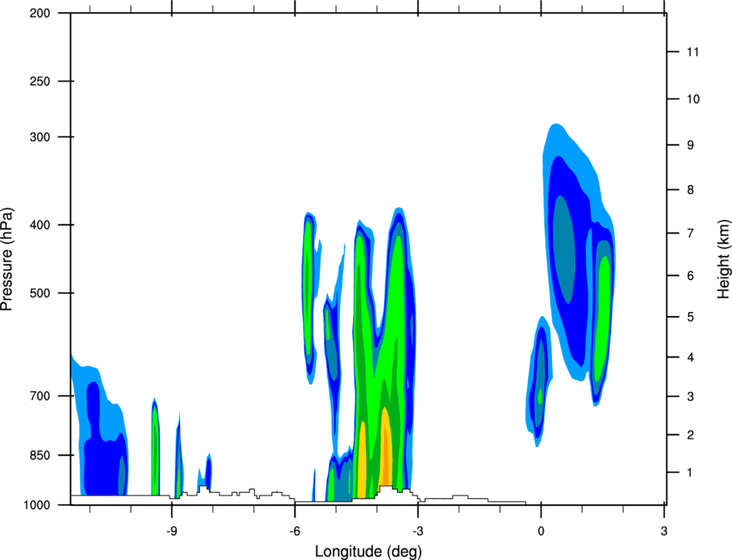Click the 'Longitude (deg)' axis title
This screenshot has width=732, height=560.
369,551
